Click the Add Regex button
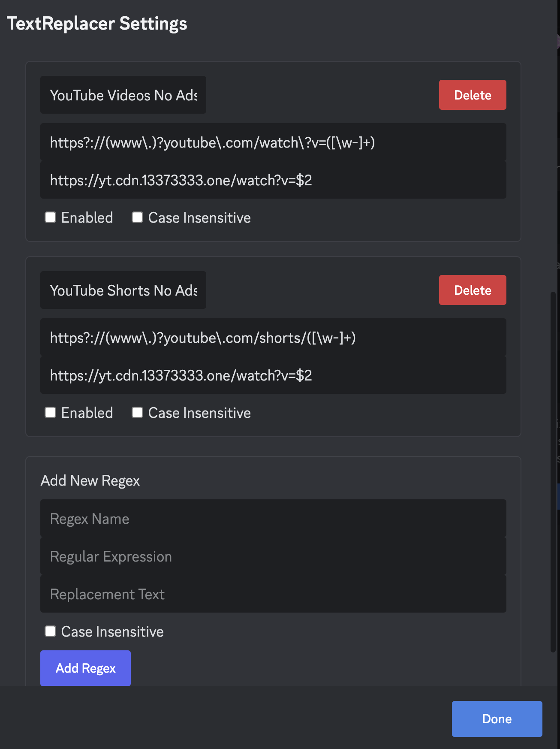The image size is (560, 749). (x=85, y=668)
